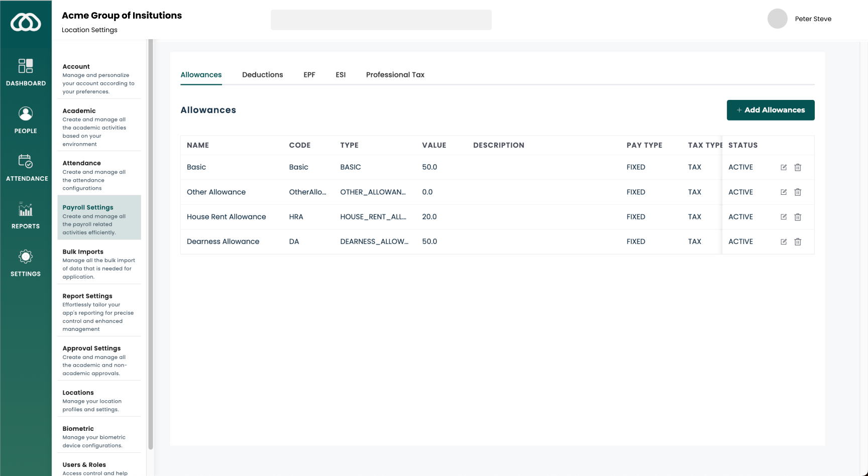Open the Reports section
The image size is (868, 476).
coord(26,215)
